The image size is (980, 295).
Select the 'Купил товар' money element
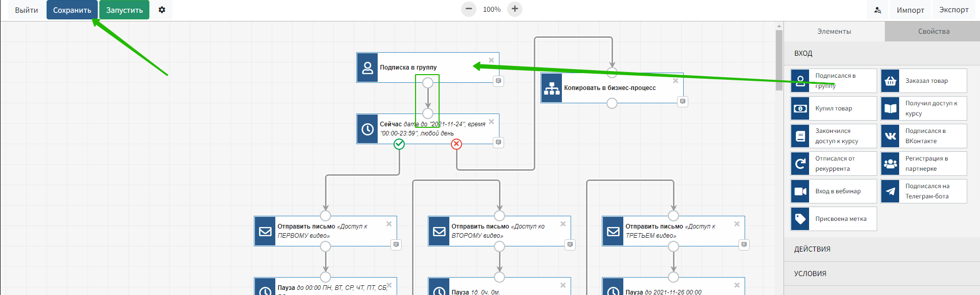833,108
